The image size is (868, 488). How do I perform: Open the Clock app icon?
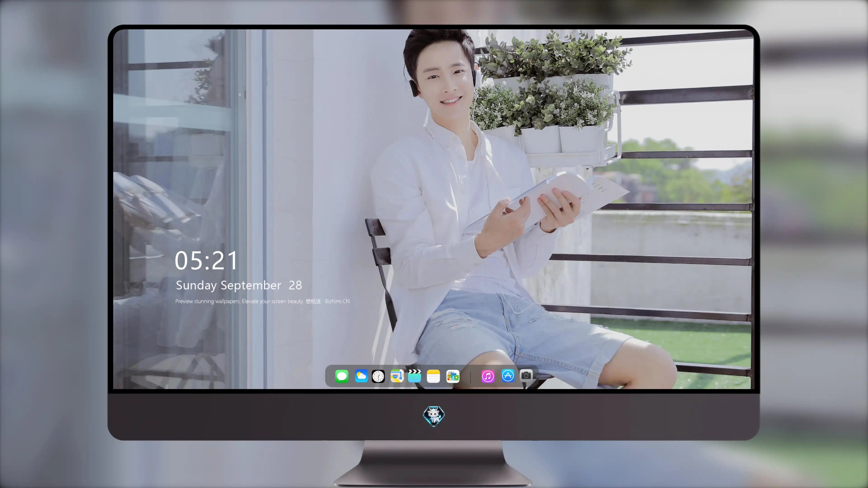point(378,376)
